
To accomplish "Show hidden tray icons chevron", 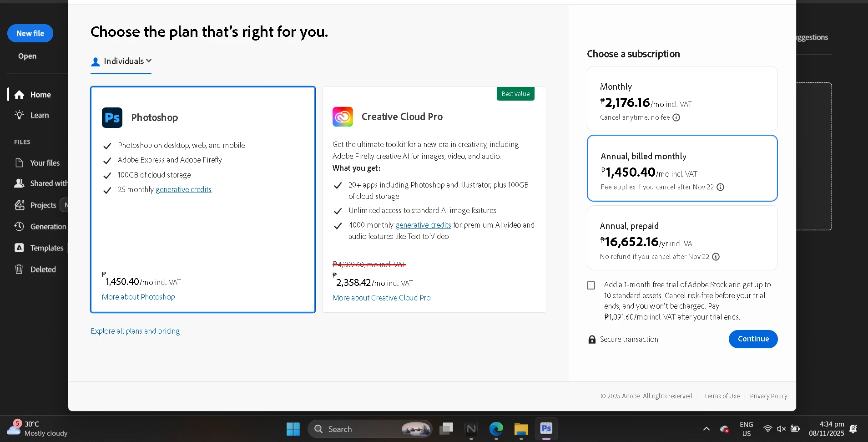I will coord(706,429).
